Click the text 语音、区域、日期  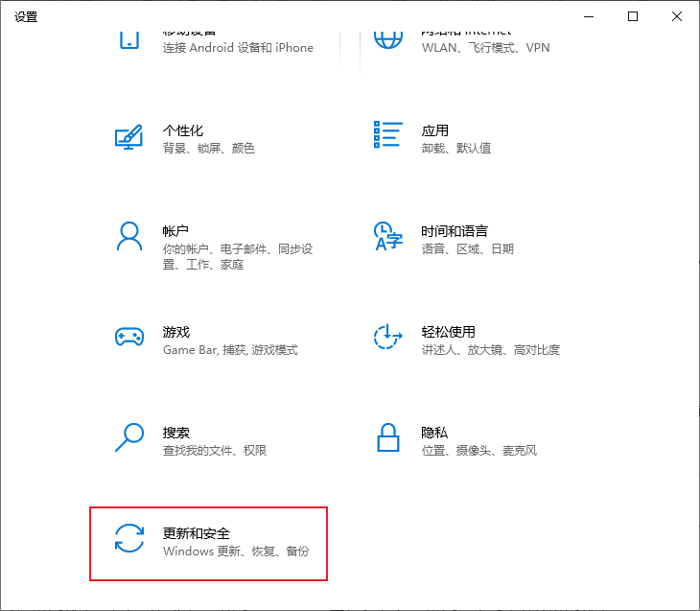click(x=468, y=248)
